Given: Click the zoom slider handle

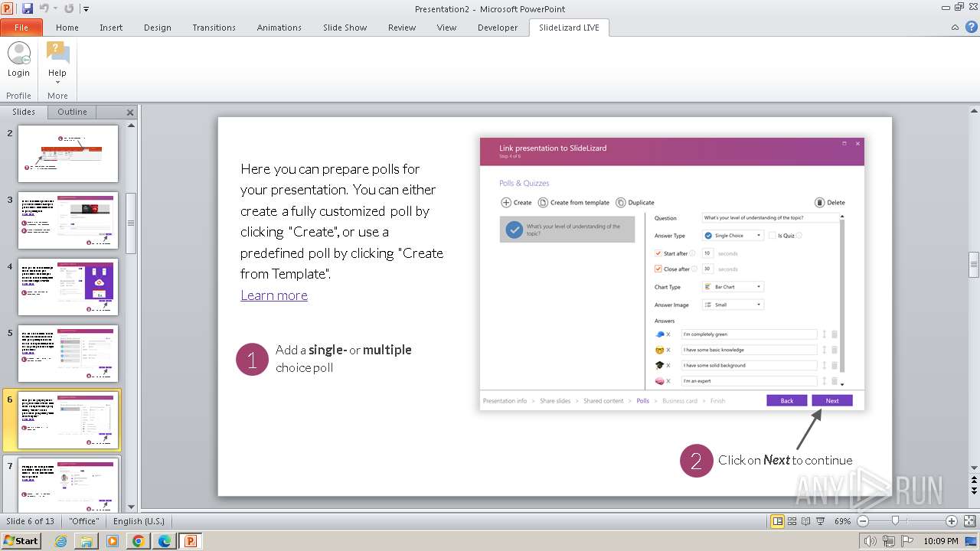Looking at the screenshot, I should click(896, 521).
